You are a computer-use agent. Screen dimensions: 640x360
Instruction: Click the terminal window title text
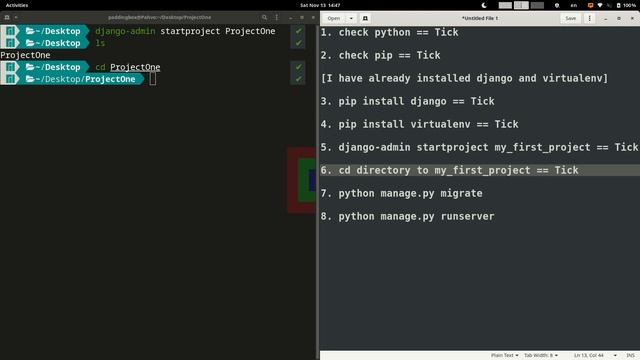click(160, 18)
